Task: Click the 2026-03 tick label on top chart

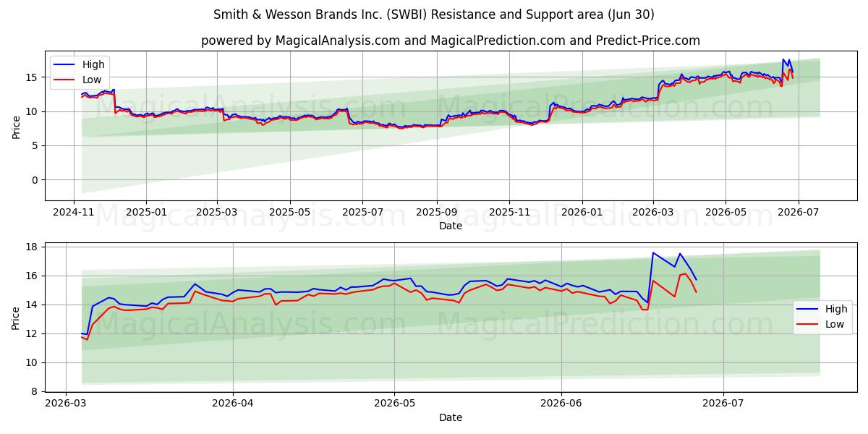Action: tap(652, 212)
